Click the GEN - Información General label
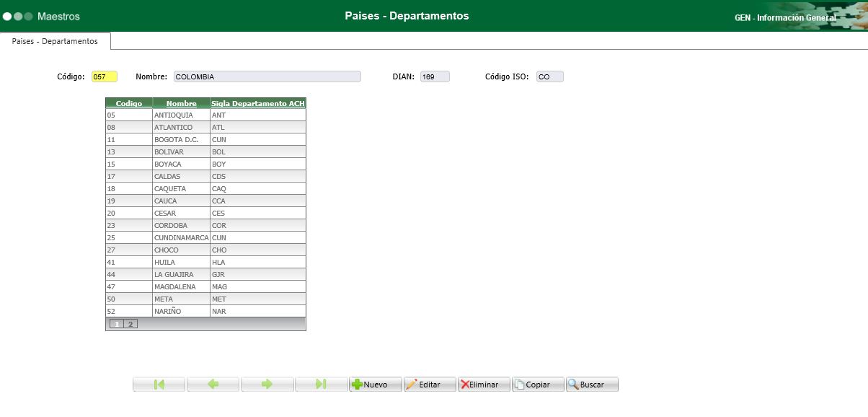Screen dimensions: 868x417 tap(785, 17)
